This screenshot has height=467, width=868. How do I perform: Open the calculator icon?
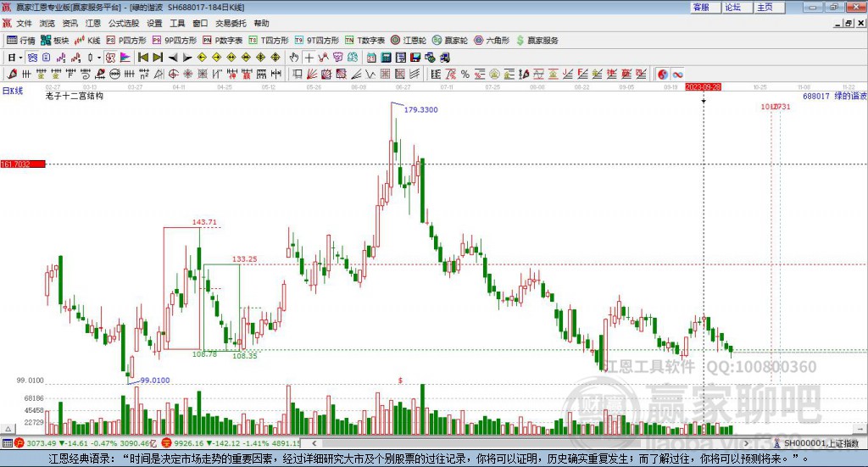pyautogui.click(x=387, y=58)
